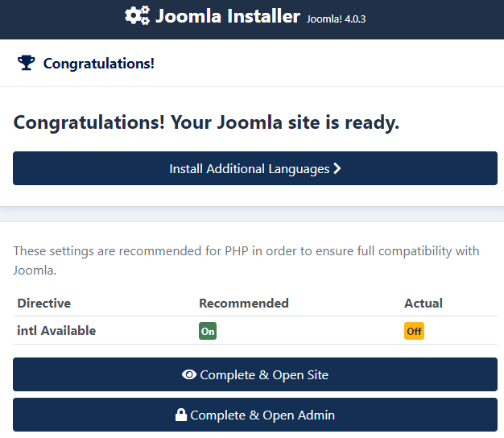
Task: Click the Congratulations! section title text
Action: point(99,64)
